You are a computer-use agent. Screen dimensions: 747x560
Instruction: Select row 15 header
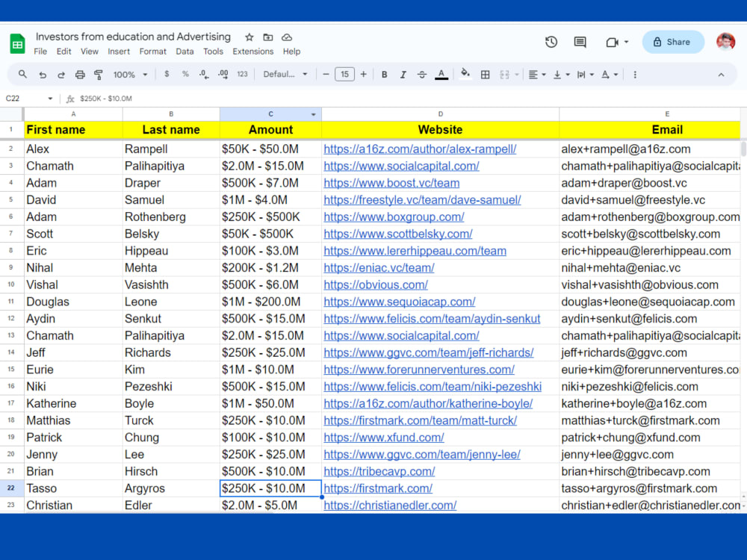click(11, 370)
